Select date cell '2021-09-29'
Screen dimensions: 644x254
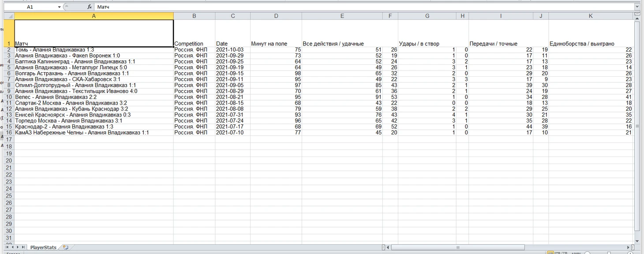(x=232, y=56)
